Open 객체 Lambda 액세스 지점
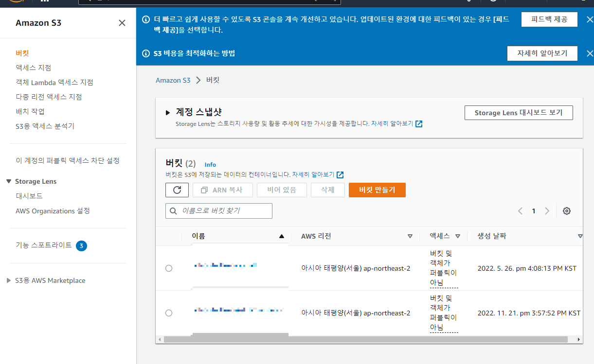Screen dimensions: 594x364 pyautogui.click(x=54, y=82)
